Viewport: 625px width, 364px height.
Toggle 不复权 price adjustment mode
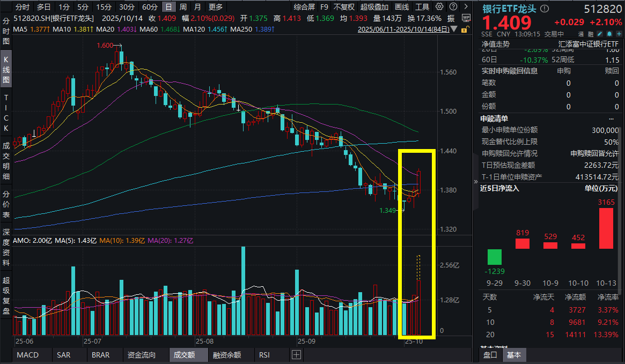(x=343, y=7)
